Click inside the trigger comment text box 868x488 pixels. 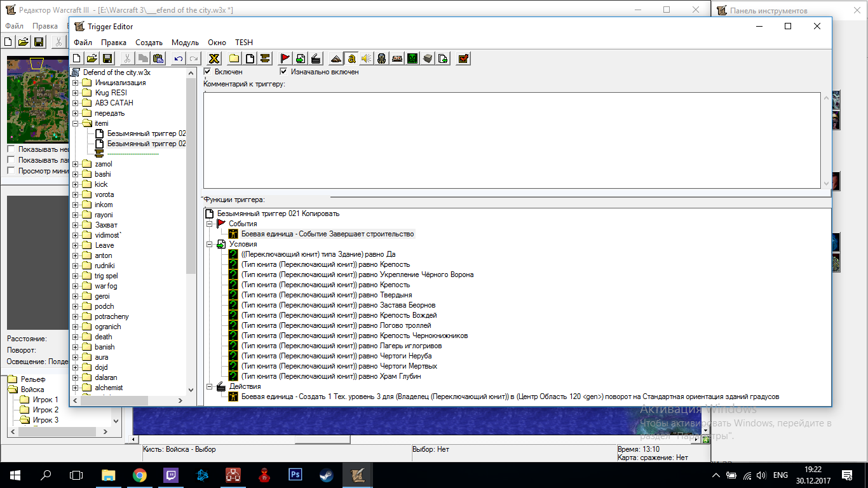(x=512, y=140)
